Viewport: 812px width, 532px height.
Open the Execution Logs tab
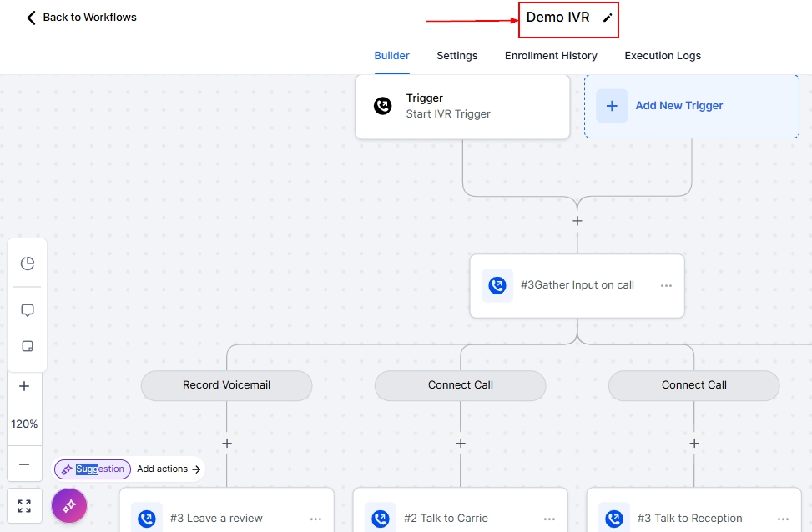[663, 56]
